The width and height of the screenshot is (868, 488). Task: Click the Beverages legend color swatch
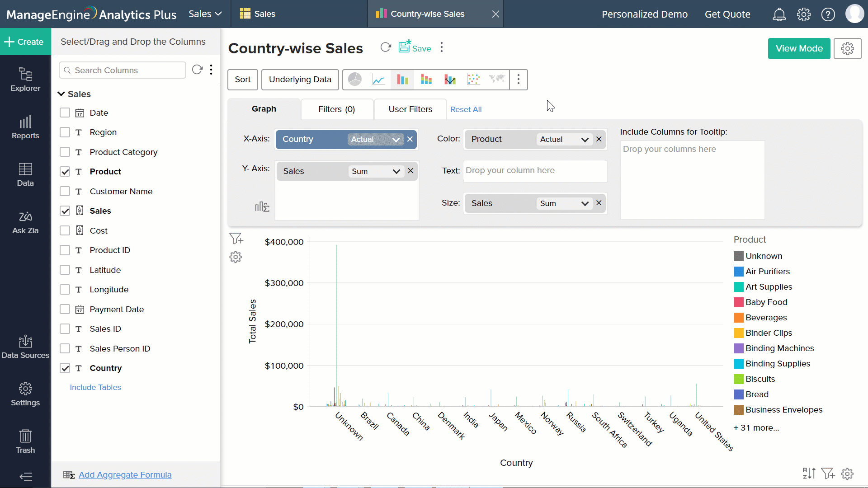tap(739, 318)
